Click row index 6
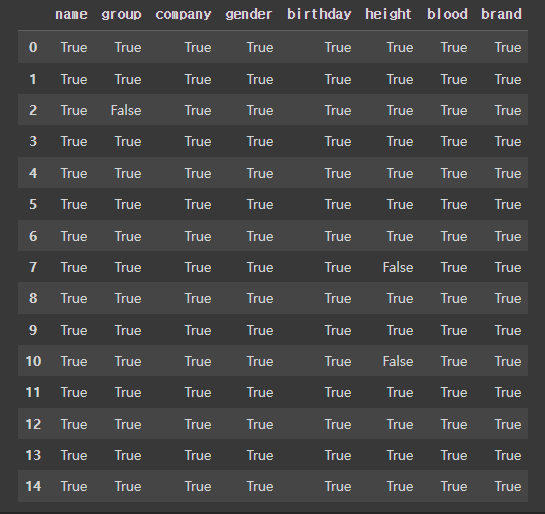 coord(33,236)
